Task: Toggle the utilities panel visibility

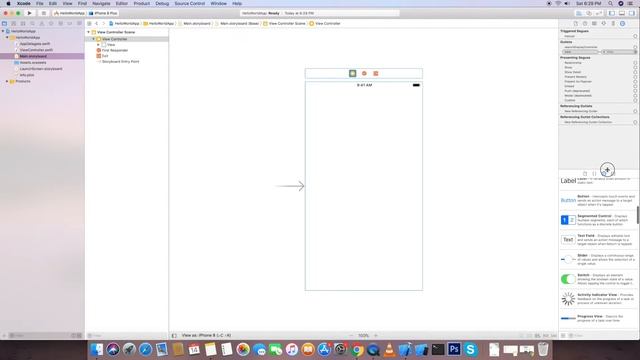Action: (x=631, y=13)
